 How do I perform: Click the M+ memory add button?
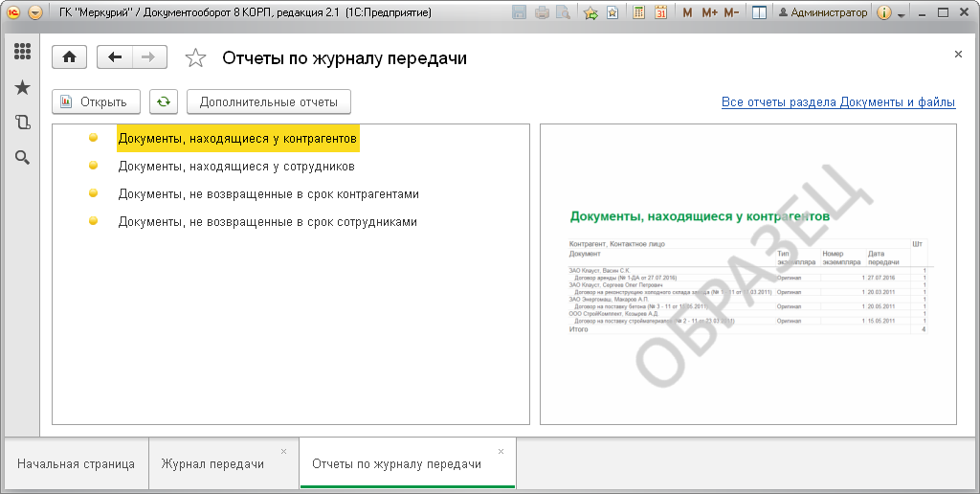(709, 12)
